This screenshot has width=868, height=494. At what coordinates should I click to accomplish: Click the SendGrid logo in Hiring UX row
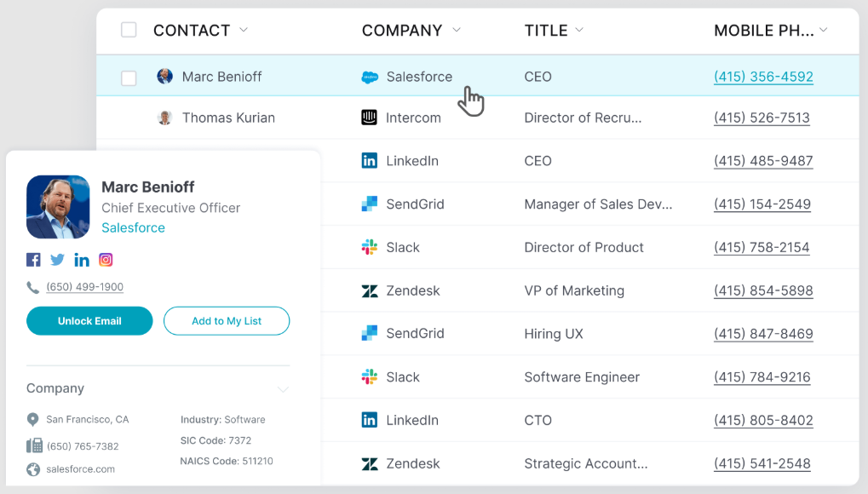369,333
